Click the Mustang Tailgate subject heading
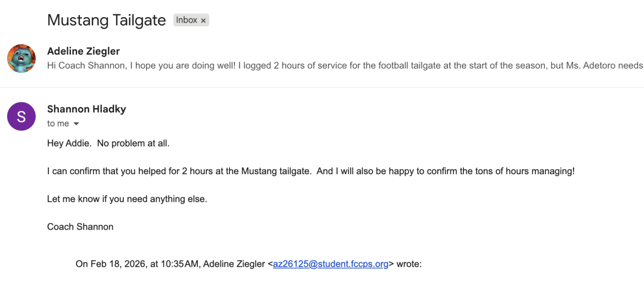This screenshot has width=644, height=302. (106, 20)
